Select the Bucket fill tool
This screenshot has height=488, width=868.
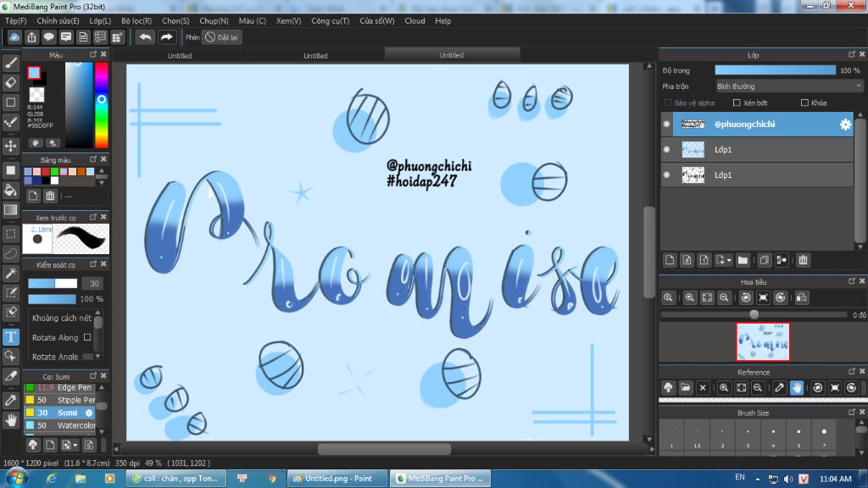(10, 190)
